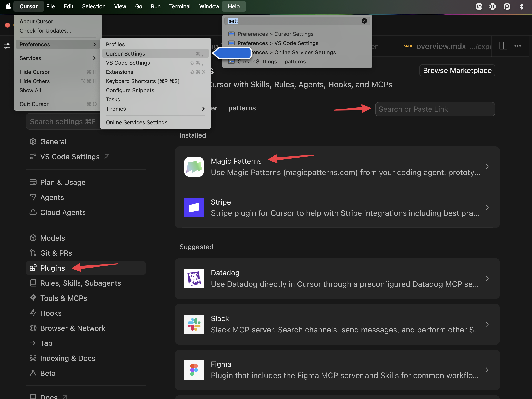Open the Slack plugin icon
The width and height of the screenshot is (532, 399).
[x=194, y=324]
